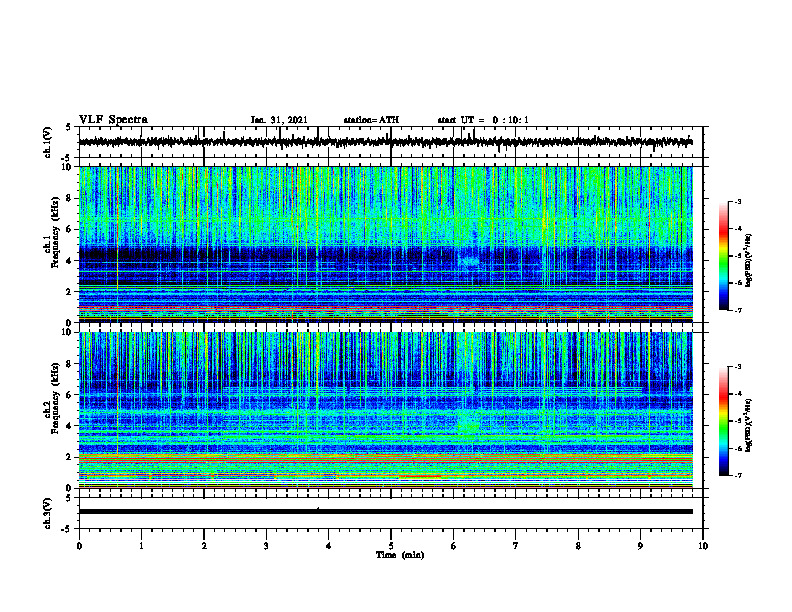Click the ch.1 voltage waveform trace panel
792x612 pixels.
(391, 142)
